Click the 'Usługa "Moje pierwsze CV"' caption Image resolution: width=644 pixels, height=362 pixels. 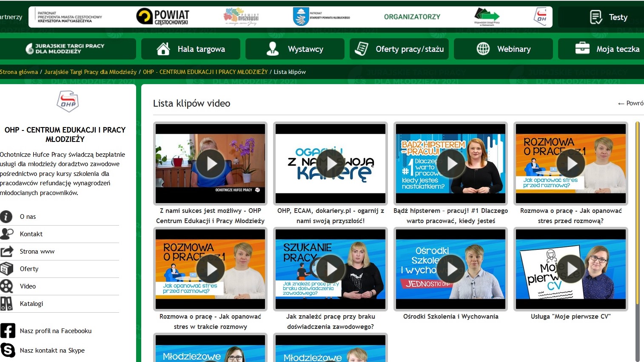(x=571, y=317)
